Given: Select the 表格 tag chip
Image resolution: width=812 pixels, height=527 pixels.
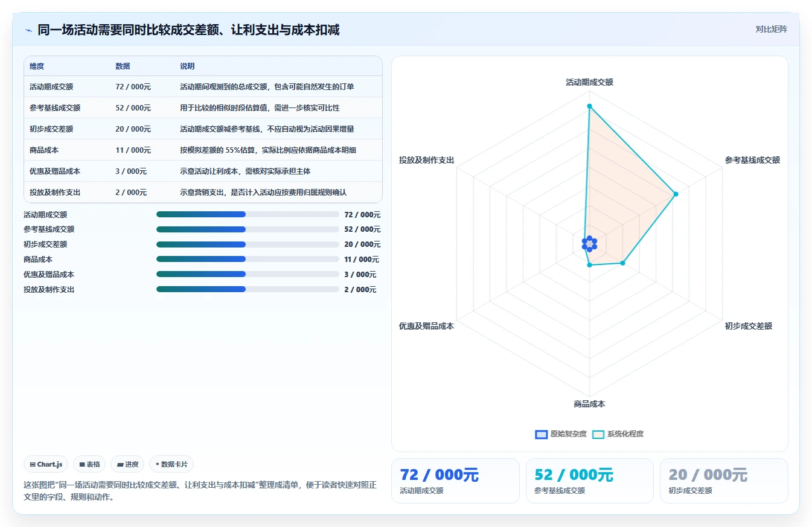Looking at the screenshot, I should [89, 464].
